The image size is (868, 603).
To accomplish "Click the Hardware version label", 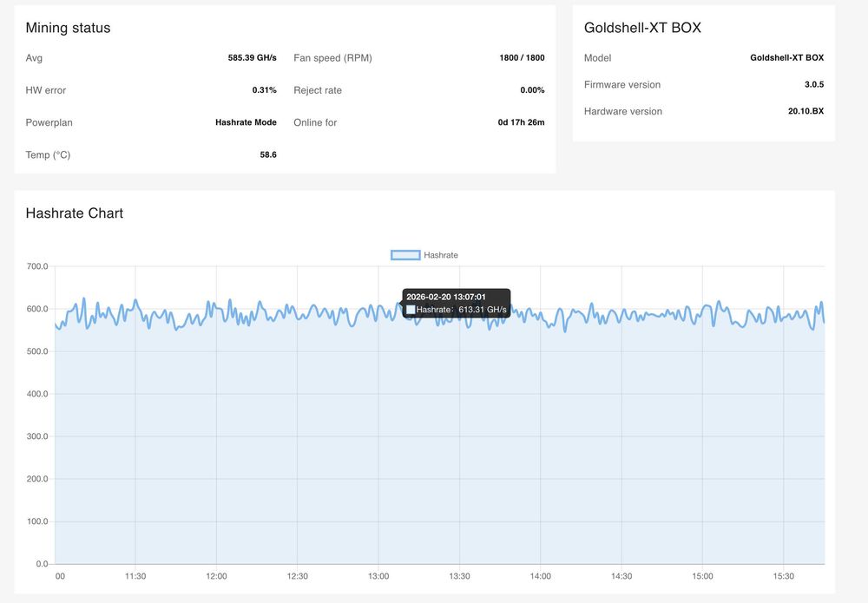I will [x=622, y=111].
